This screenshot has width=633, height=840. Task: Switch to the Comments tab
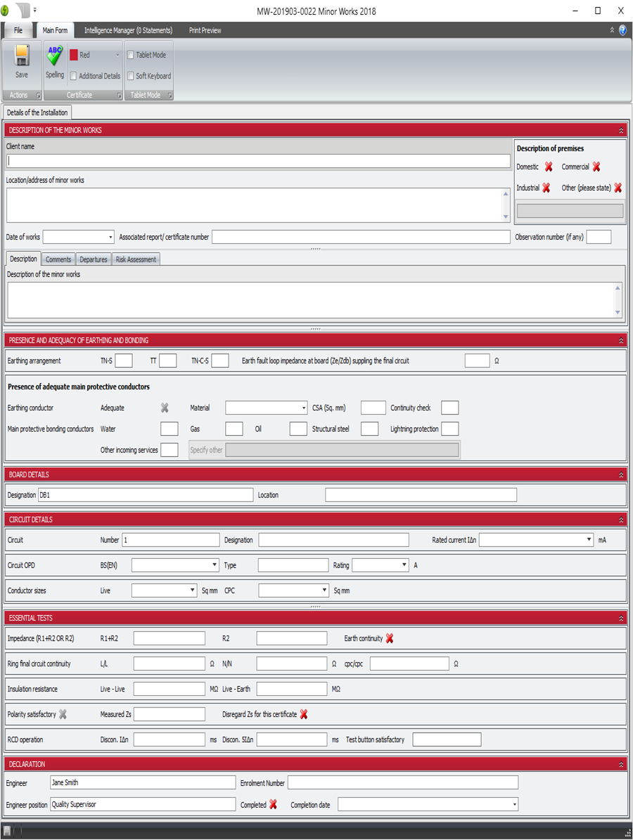tap(58, 259)
